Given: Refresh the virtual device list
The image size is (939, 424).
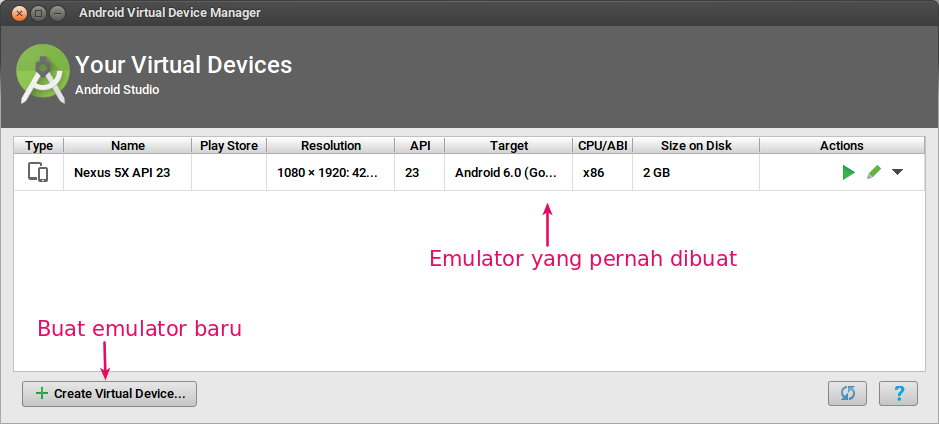Looking at the screenshot, I should tap(847, 393).
